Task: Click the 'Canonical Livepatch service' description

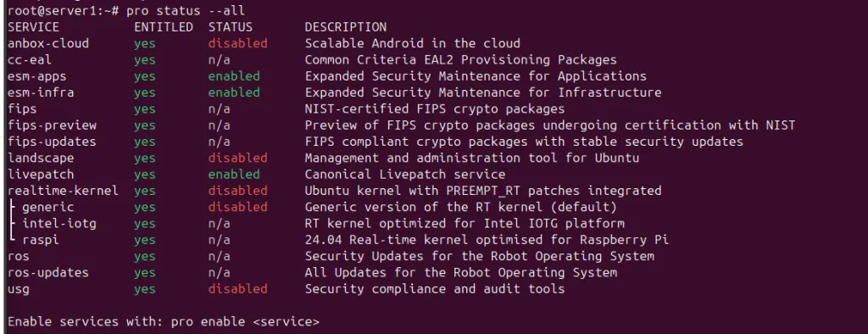Action: click(404, 175)
